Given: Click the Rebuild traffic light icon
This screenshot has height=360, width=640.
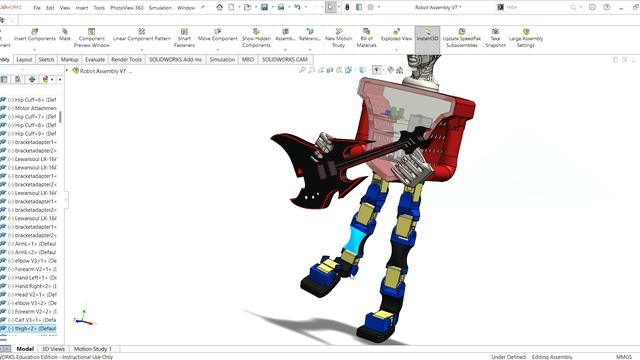Looking at the screenshot, I should point(347,7).
